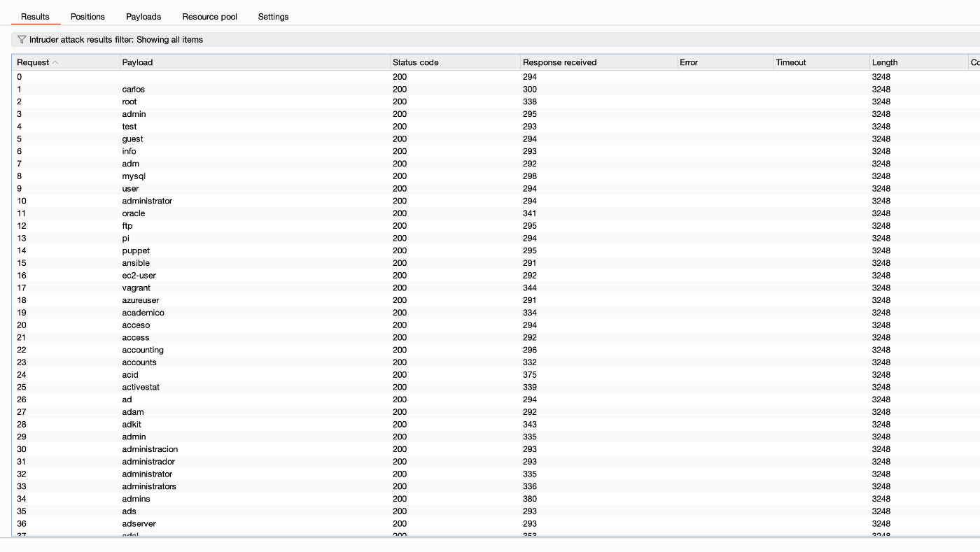Select the oracle payload row
The image size is (980, 552).
(x=496, y=213)
